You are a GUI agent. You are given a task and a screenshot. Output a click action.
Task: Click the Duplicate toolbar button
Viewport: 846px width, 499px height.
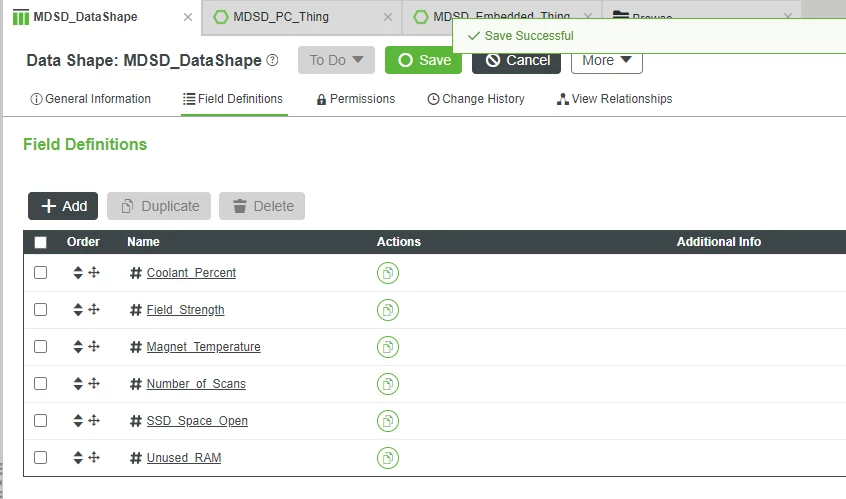coord(159,206)
